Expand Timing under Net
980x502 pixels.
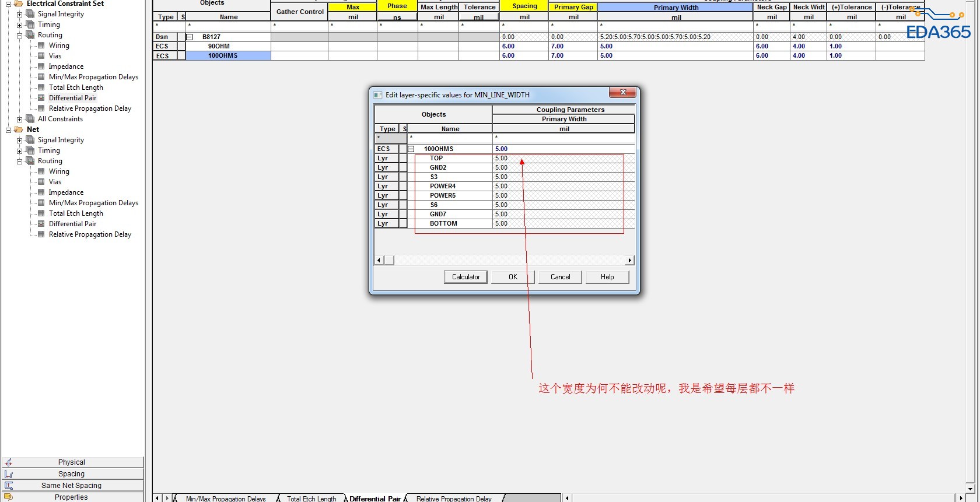pyautogui.click(x=19, y=150)
